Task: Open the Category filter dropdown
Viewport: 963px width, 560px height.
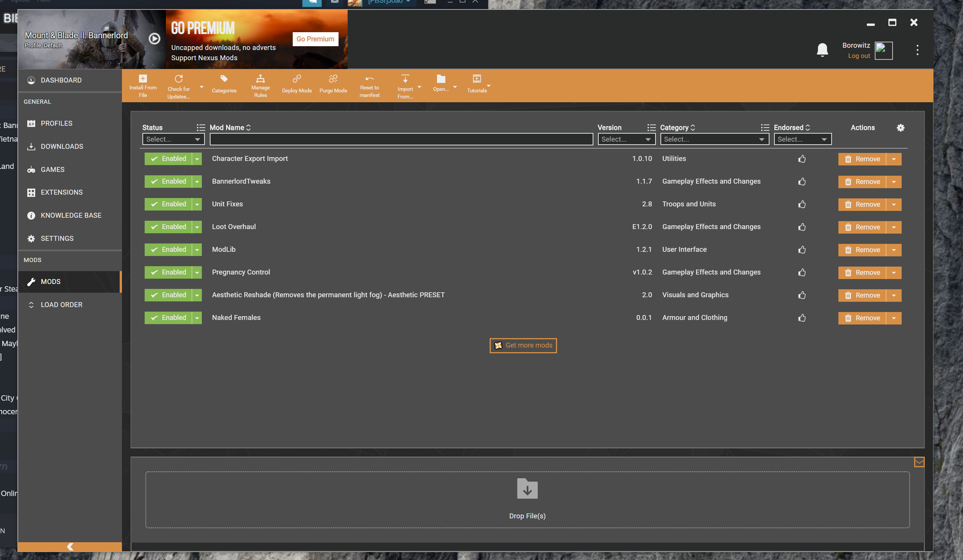Action: tap(714, 139)
